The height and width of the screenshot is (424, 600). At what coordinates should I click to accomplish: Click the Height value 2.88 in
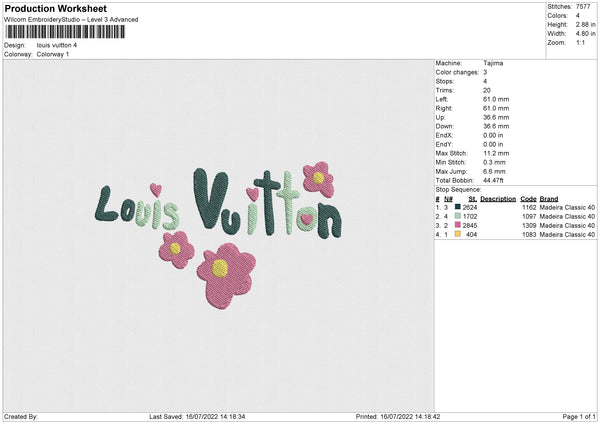586,24
